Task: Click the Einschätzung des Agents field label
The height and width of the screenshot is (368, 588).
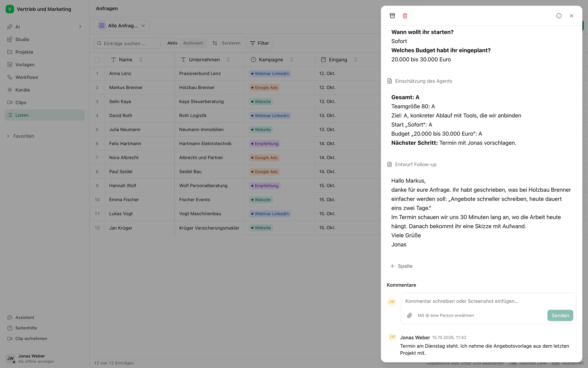Action: click(423, 81)
